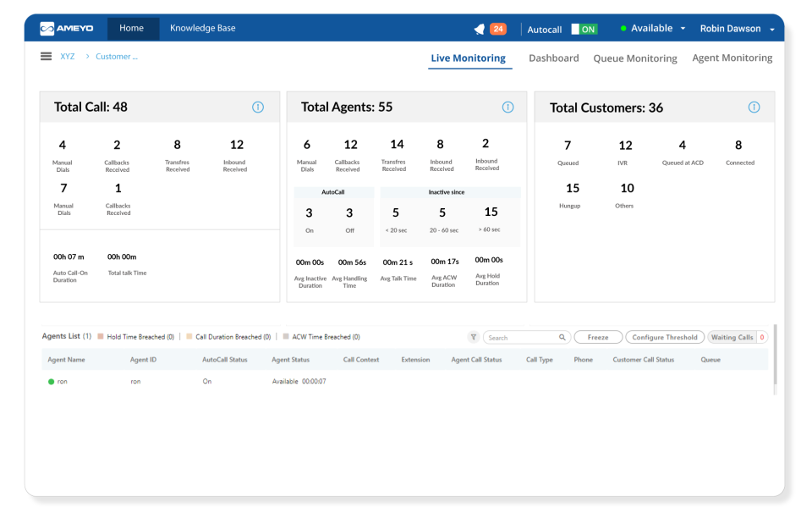Click the Agents List (1) label

tap(66, 336)
